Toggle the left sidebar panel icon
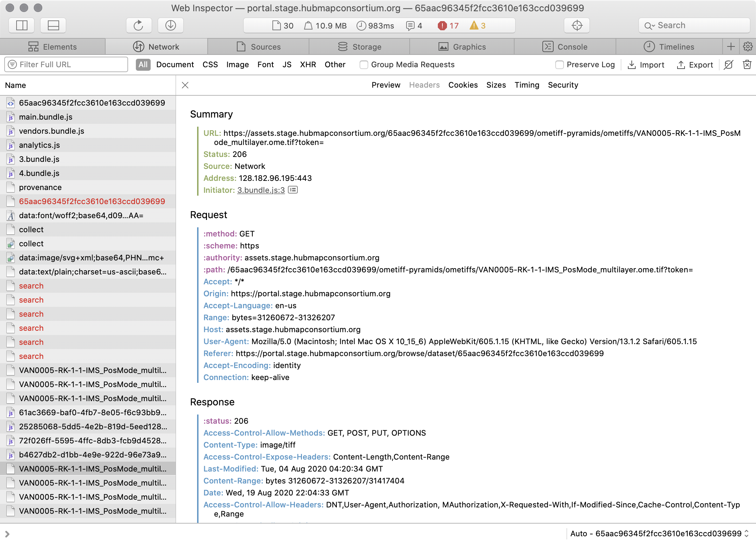 click(x=21, y=25)
